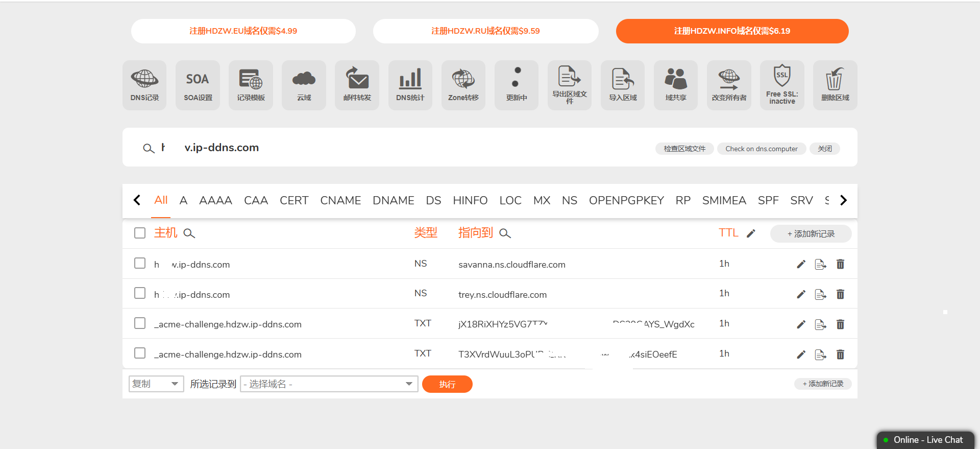
Task: Click the orange 执行 button
Action: click(447, 384)
